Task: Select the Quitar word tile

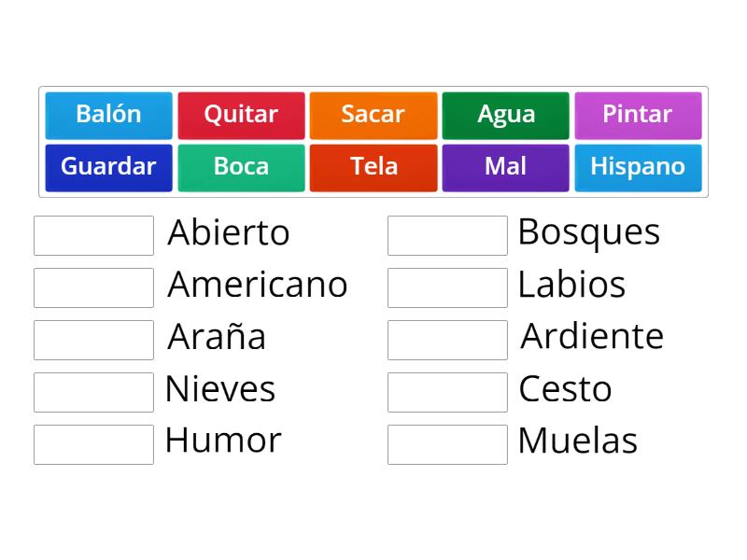Action: click(x=241, y=115)
